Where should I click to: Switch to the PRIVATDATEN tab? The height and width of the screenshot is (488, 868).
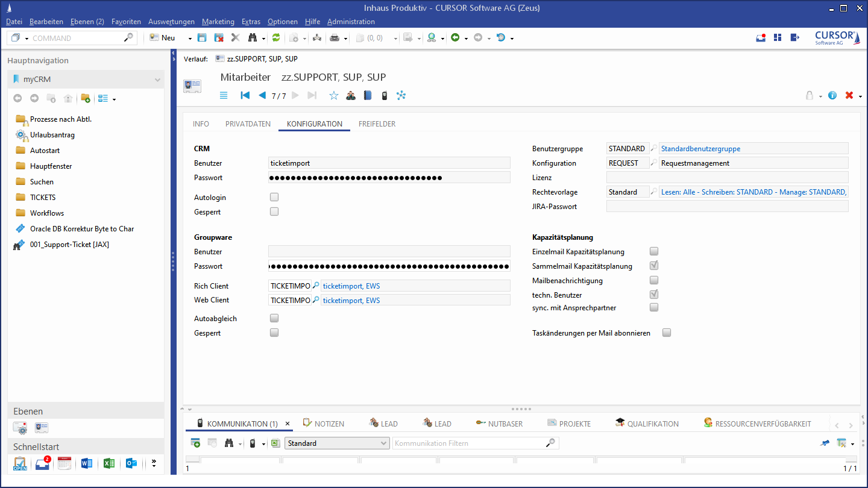coord(248,124)
